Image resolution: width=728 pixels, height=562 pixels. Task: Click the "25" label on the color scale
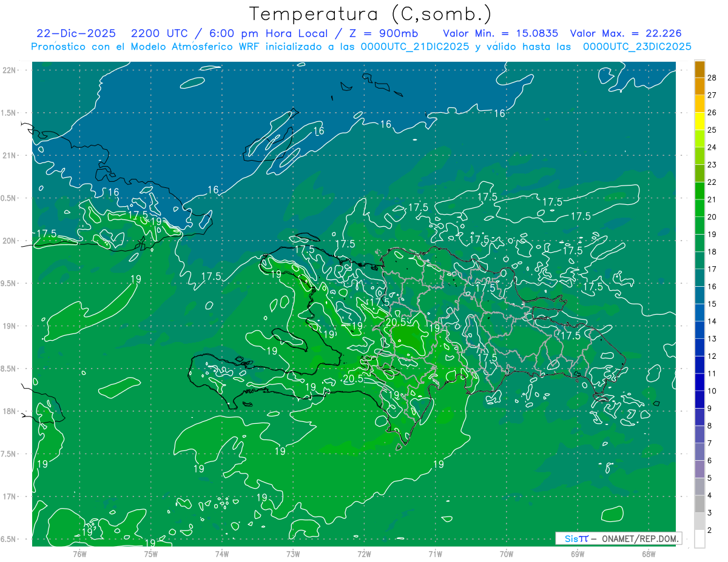712,130
